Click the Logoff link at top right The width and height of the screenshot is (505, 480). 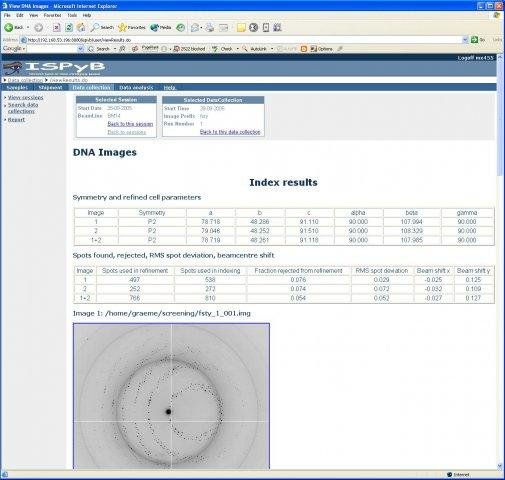pos(475,58)
